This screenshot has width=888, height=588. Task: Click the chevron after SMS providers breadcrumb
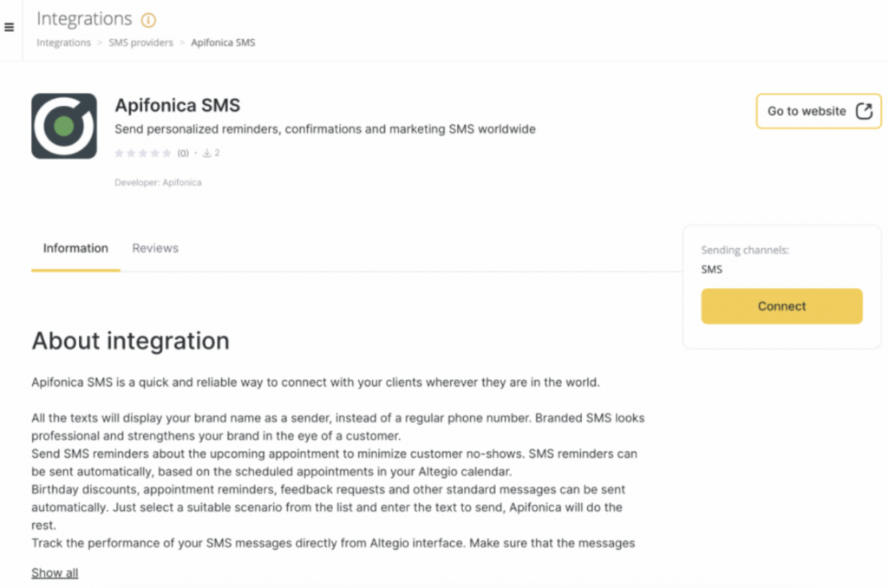click(182, 42)
